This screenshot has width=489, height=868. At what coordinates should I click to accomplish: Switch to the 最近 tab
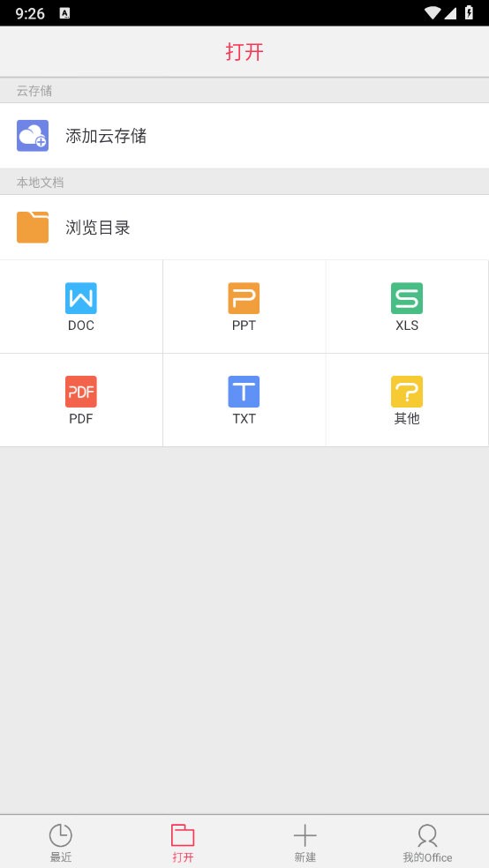(61, 842)
